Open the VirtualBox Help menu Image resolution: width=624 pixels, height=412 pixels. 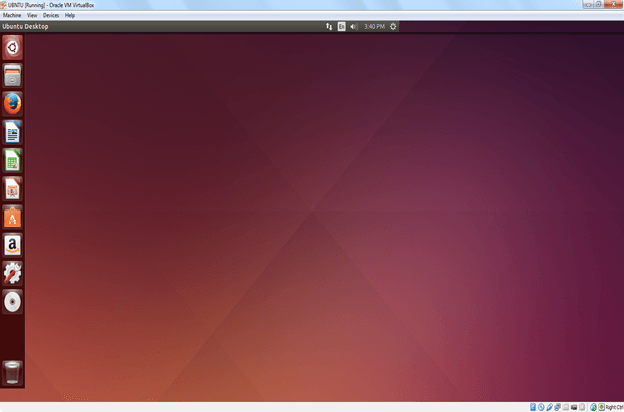70,15
